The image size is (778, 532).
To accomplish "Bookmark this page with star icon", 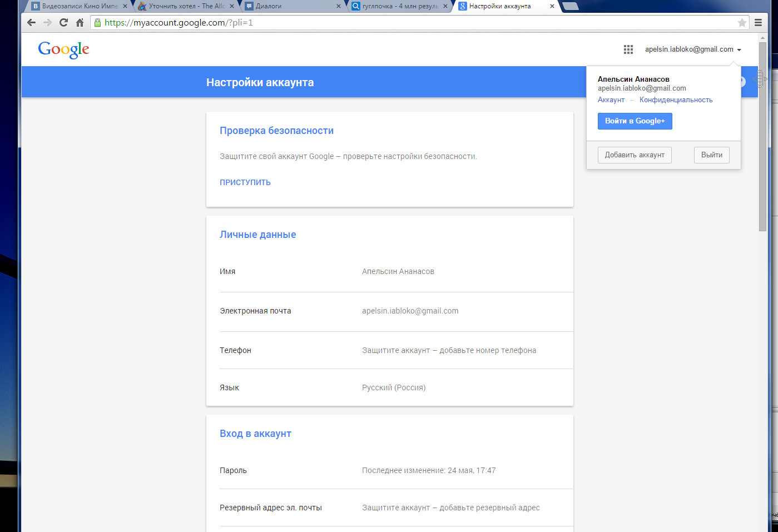I will point(742,23).
